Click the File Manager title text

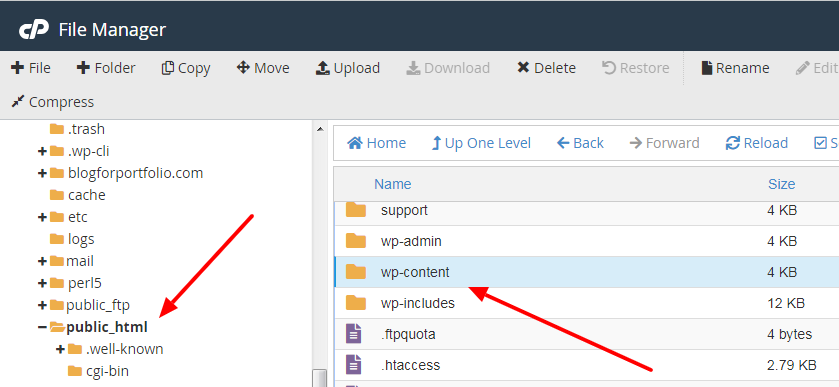tap(112, 29)
